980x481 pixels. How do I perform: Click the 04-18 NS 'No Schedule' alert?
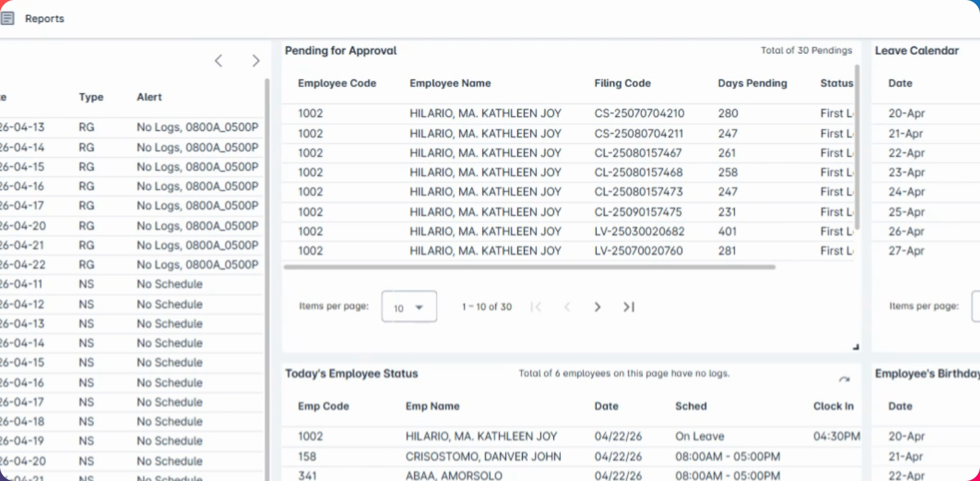click(x=170, y=422)
